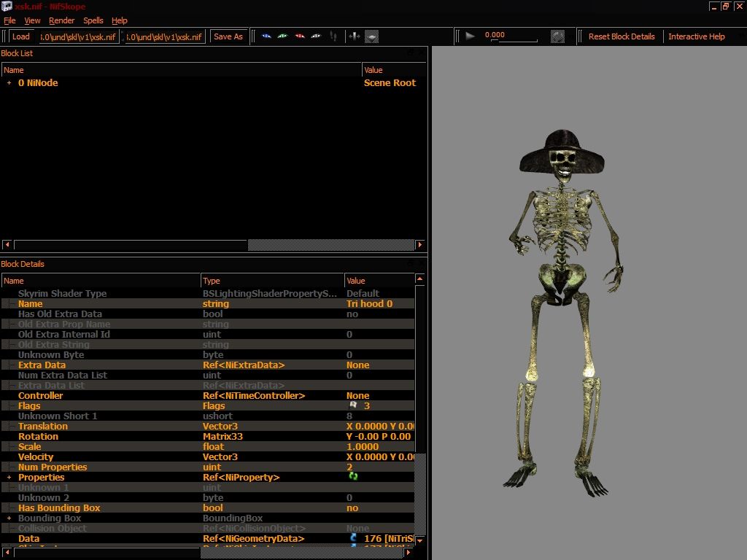Click the 'Tri hood 0' value

(x=369, y=304)
